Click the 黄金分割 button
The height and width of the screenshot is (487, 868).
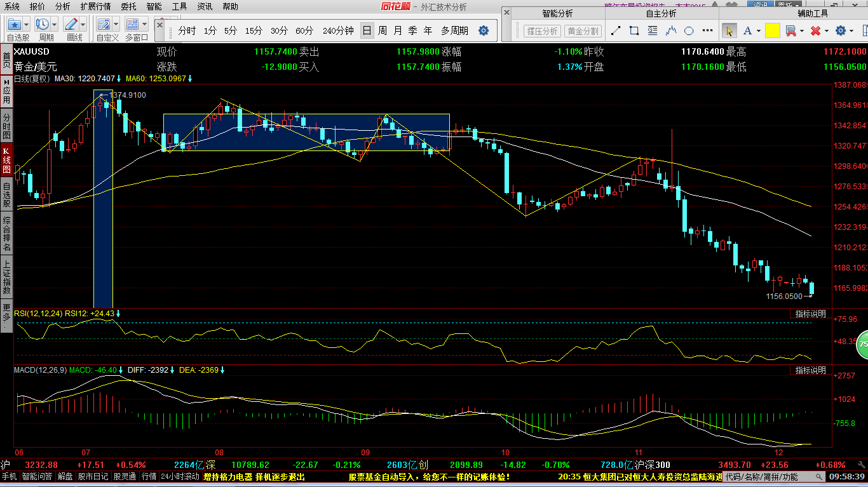coord(583,31)
